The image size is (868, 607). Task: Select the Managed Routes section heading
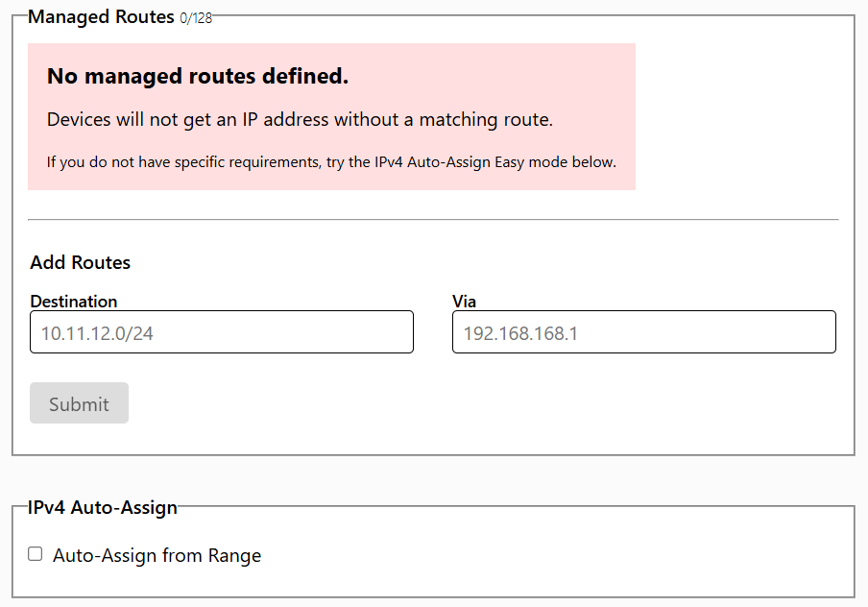[101, 17]
